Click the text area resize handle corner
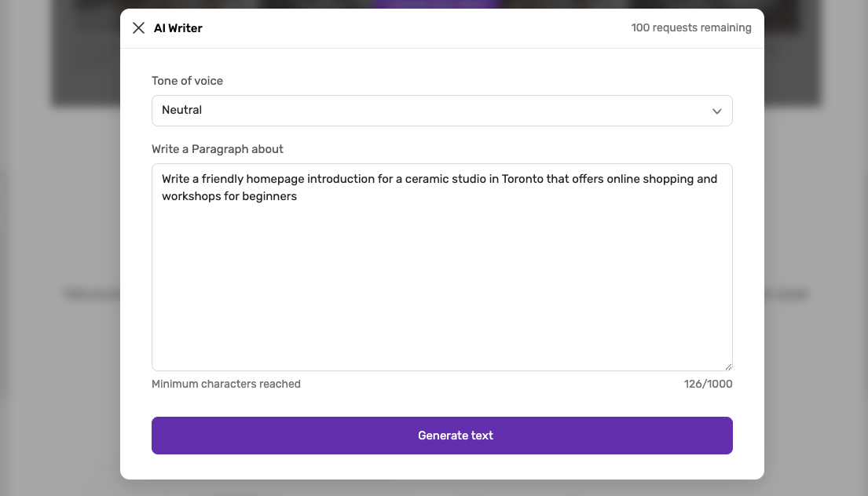The width and height of the screenshot is (868, 496). [x=728, y=367]
